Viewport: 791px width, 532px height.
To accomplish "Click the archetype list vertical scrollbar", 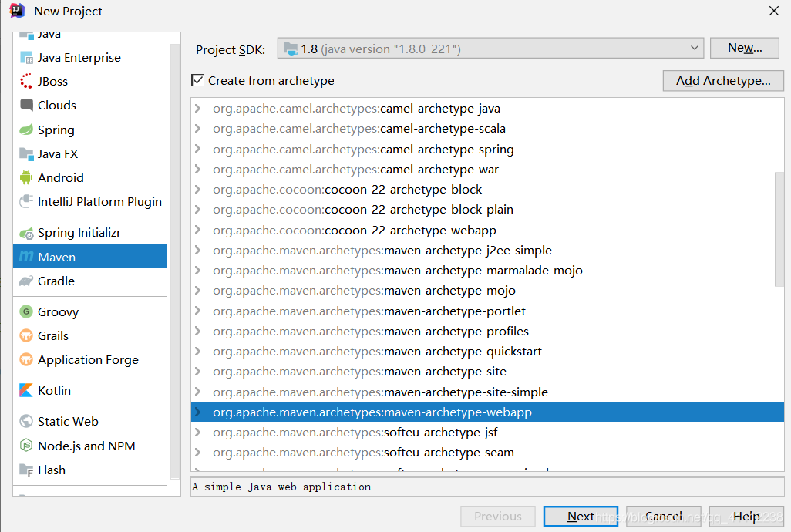I will point(779,230).
